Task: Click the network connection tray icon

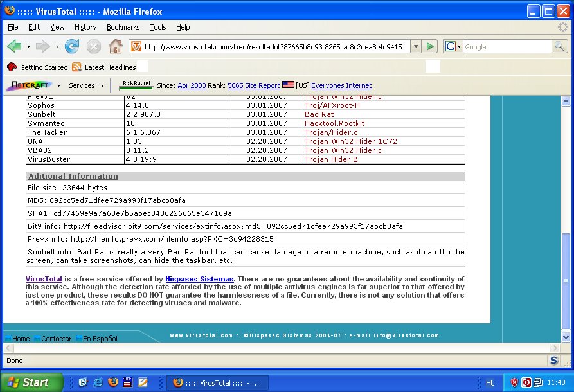Action: [538, 383]
